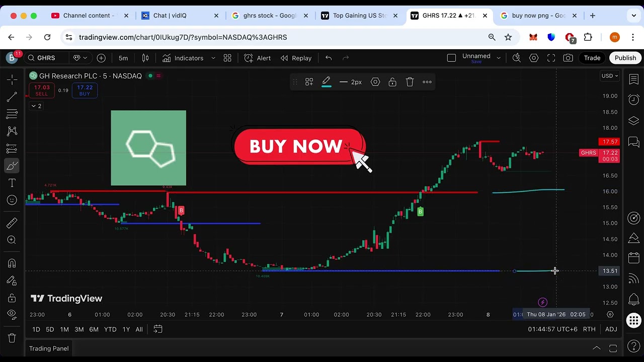Open the candlestick chart type menu

(145, 58)
